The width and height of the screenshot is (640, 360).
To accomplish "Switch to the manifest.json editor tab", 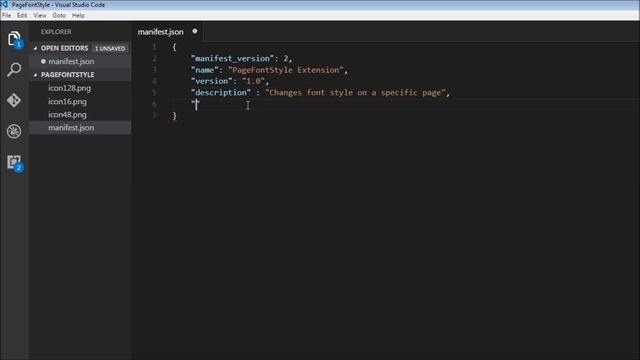I will click(167, 32).
